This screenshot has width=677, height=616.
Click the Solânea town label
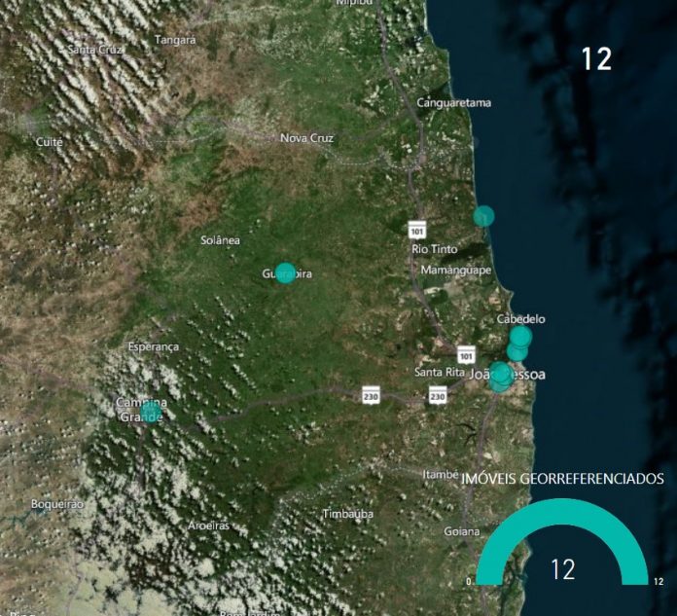220,240
